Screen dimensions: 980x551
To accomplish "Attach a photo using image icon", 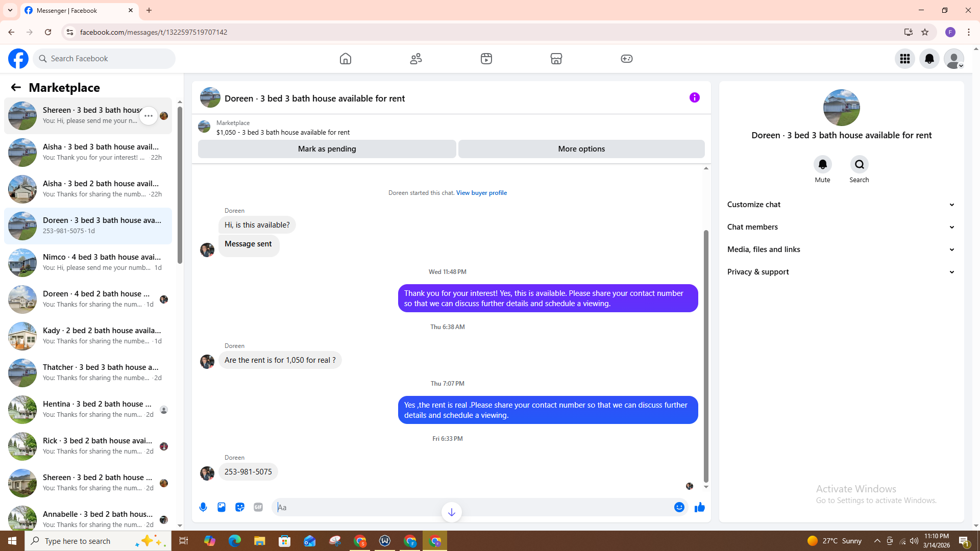I will (x=222, y=507).
